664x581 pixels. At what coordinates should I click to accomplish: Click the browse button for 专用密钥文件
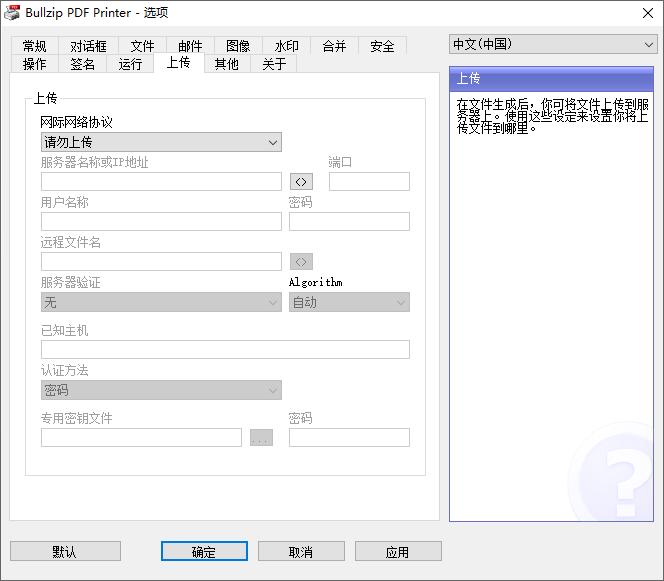pyautogui.click(x=261, y=437)
